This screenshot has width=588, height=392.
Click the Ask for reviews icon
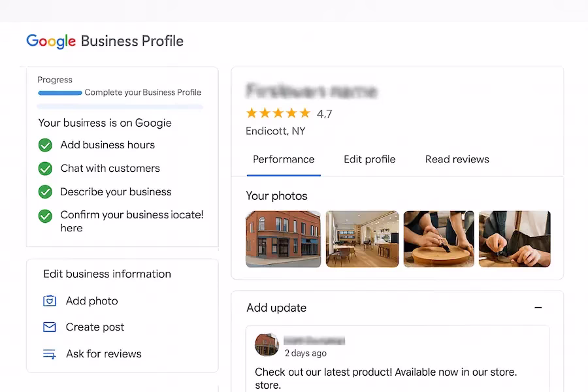[49, 353]
